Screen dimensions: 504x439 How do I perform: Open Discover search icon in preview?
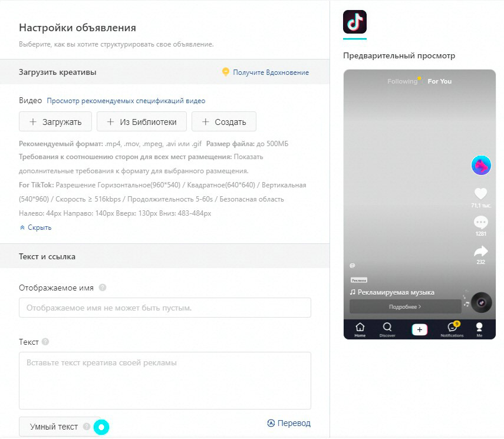coord(387,329)
